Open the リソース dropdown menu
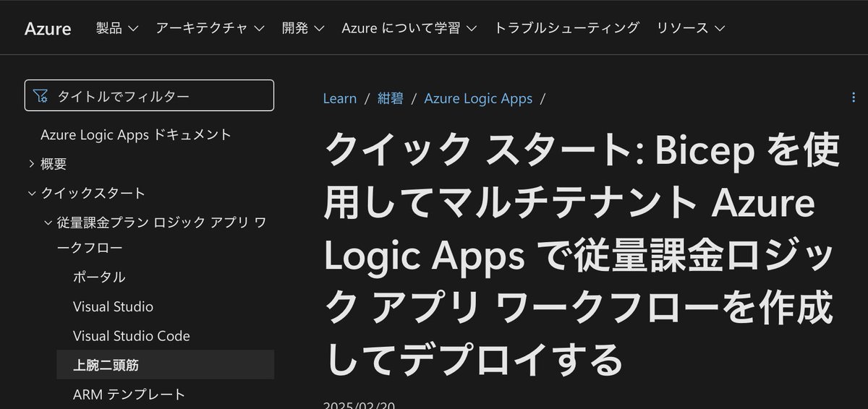 pos(691,28)
